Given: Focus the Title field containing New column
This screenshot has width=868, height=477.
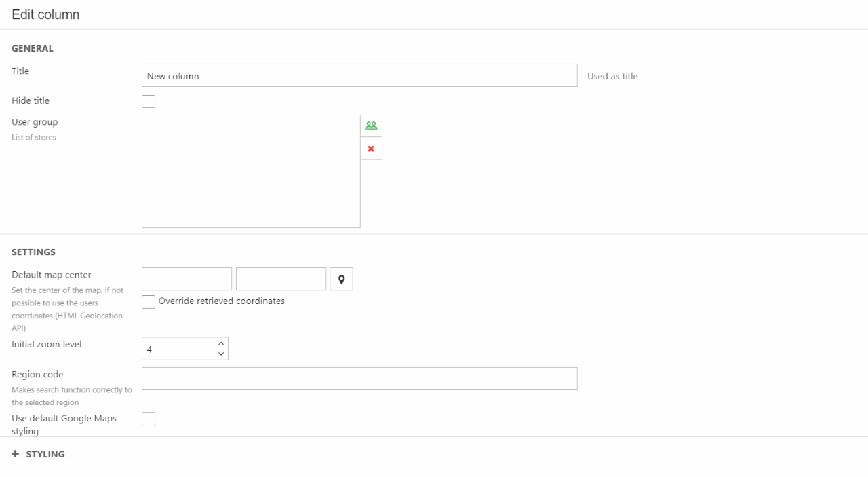Looking at the screenshot, I should pyautogui.click(x=359, y=76).
